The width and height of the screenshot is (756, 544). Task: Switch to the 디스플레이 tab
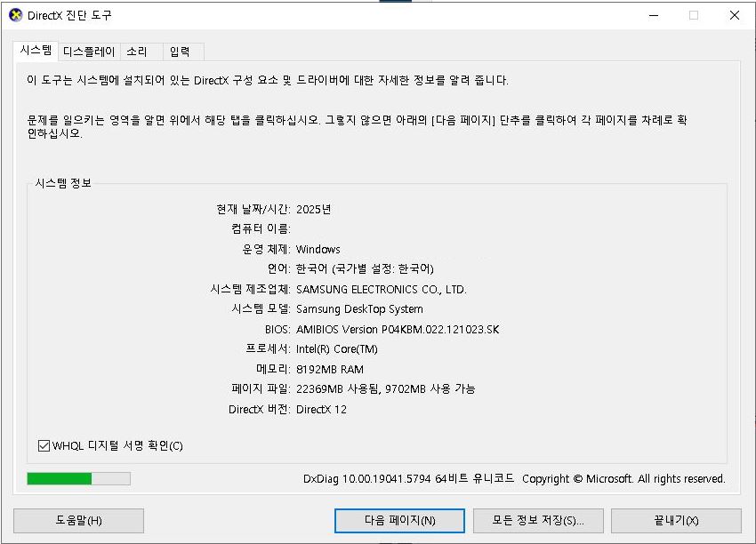pyautogui.click(x=88, y=52)
